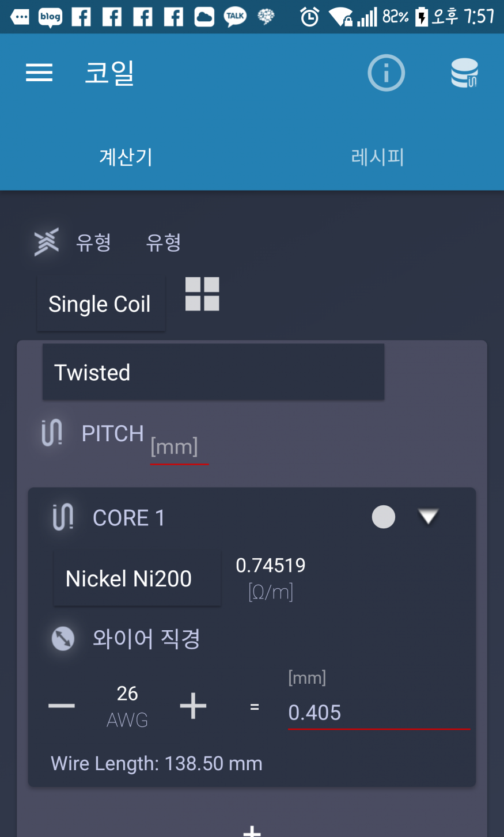
Task: Open the Single Coil dropdown
Action: coord(101,304)
